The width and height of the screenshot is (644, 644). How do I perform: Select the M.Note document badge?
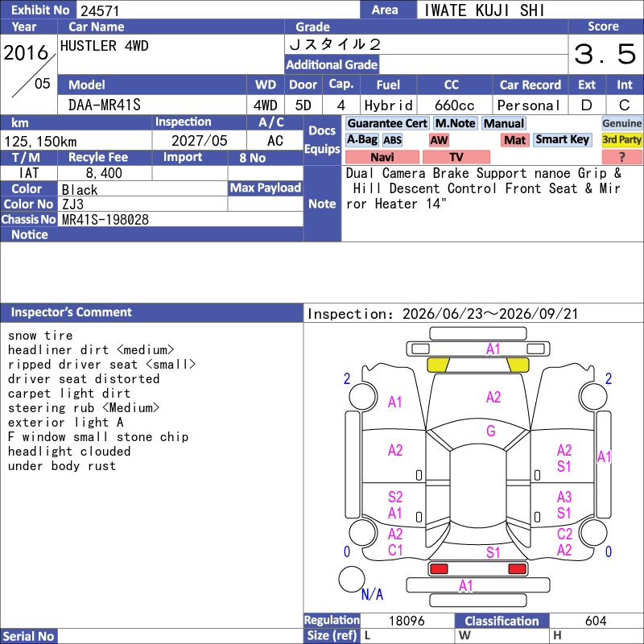click(455, 123)
